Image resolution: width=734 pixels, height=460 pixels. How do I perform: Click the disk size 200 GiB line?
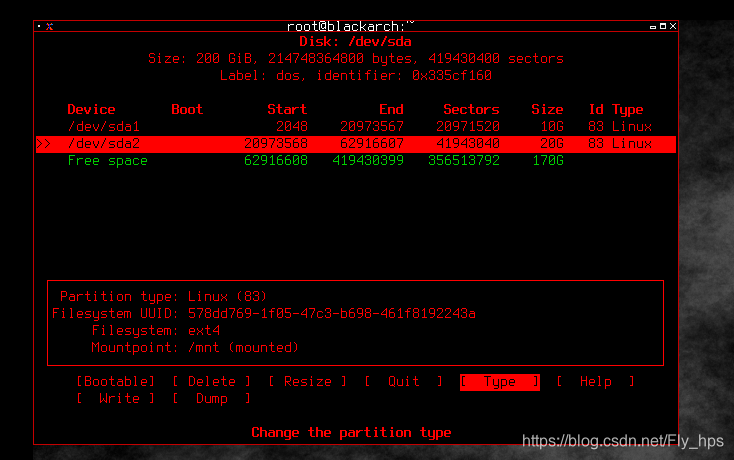356,59
